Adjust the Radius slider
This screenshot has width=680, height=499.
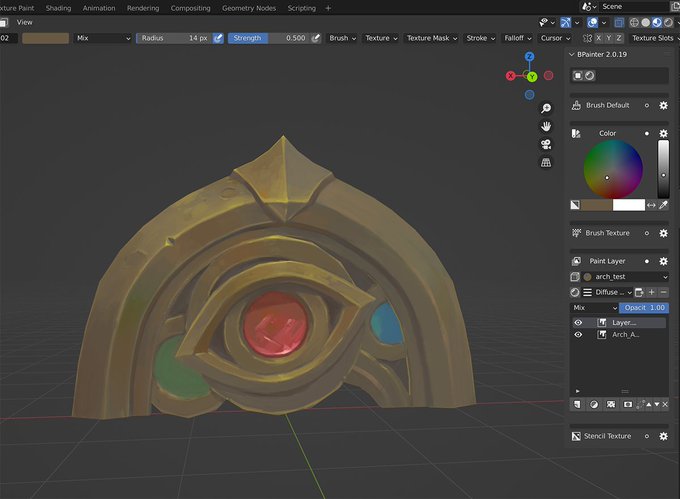pyautogui.click(x=174, y=38)
